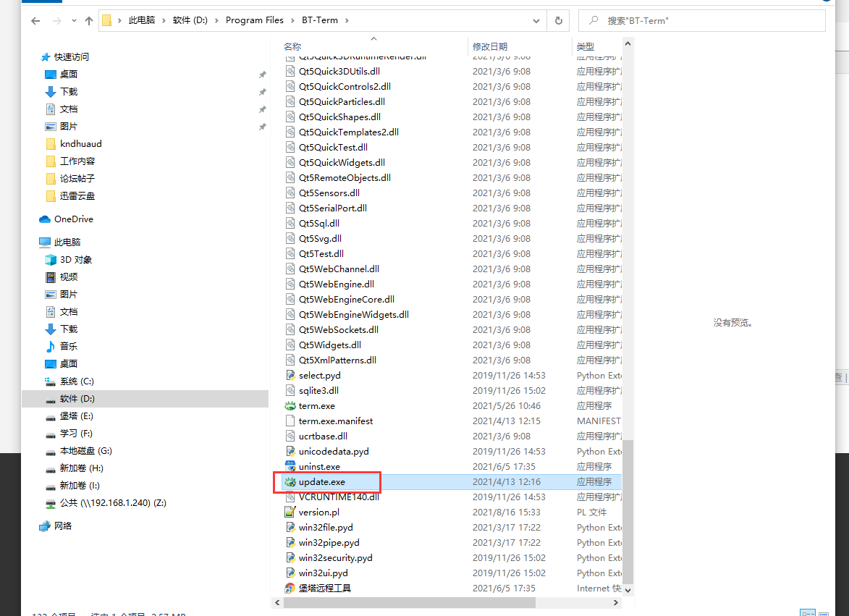The image size is (849, 616).
Task: Select 此电脑 in navigation pane
Action: pyautogui.click(x=67, y=242)
